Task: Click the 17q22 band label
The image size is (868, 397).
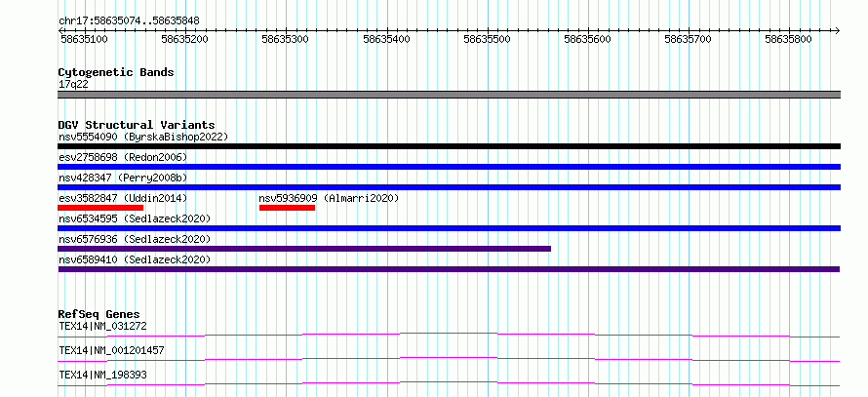Action: pos(73,85)
